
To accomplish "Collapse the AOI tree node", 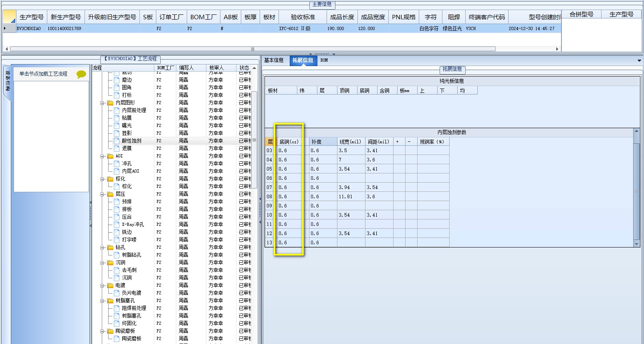I will pyautogui.click(x=102, y=157).
